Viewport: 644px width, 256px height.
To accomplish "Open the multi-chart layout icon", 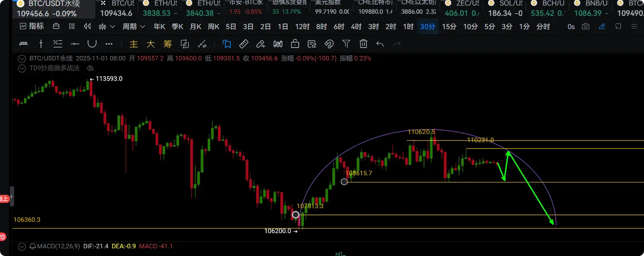I will [72, 27].
